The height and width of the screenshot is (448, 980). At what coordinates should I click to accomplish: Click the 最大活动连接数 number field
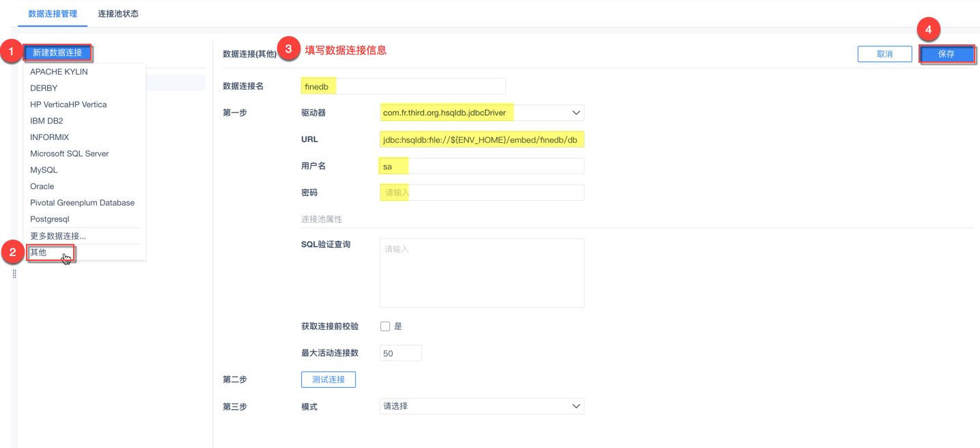click(x=400, y=353)
